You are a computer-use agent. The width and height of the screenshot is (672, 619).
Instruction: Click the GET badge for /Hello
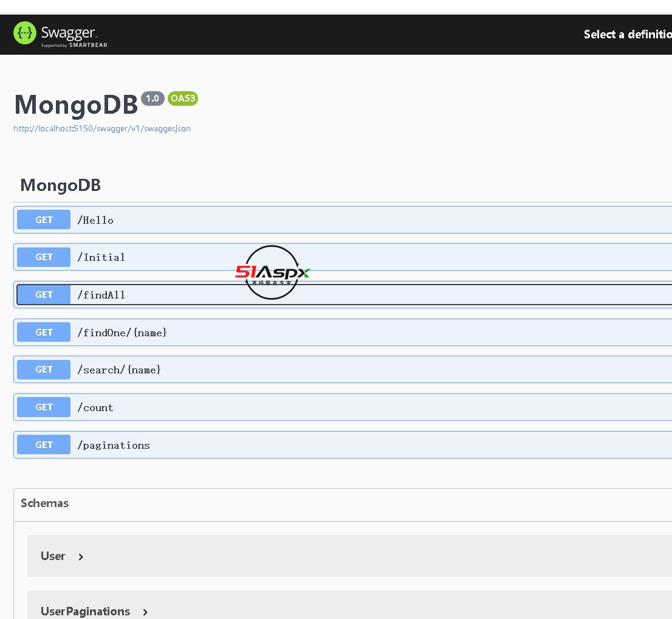pos(44,220)
